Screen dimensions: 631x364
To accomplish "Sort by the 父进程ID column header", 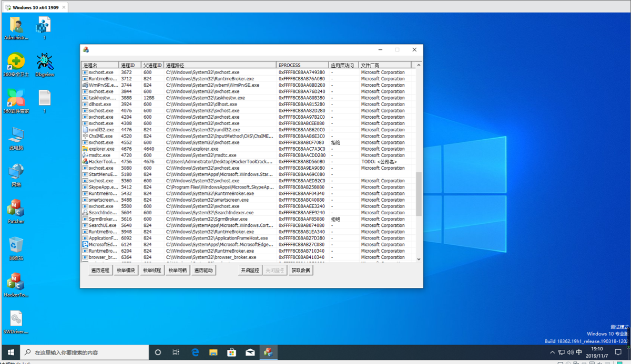I will point(152,65).
